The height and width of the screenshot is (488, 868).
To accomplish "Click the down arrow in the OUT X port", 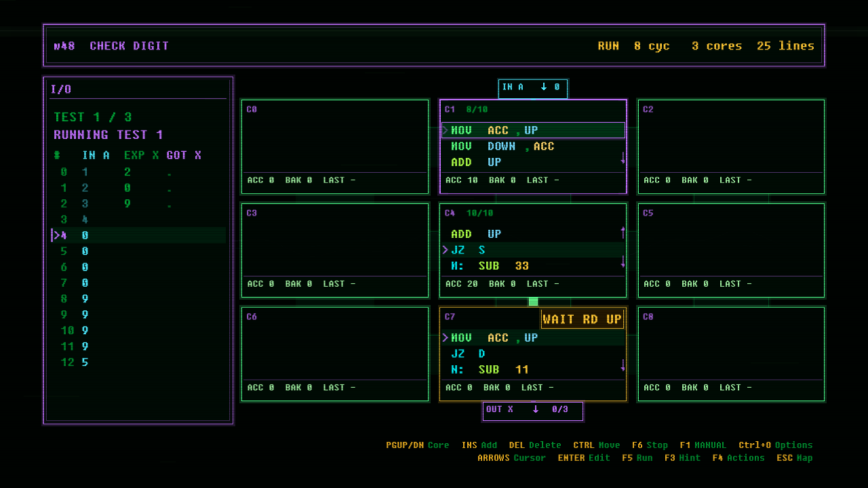I will (x=535, y=409).
